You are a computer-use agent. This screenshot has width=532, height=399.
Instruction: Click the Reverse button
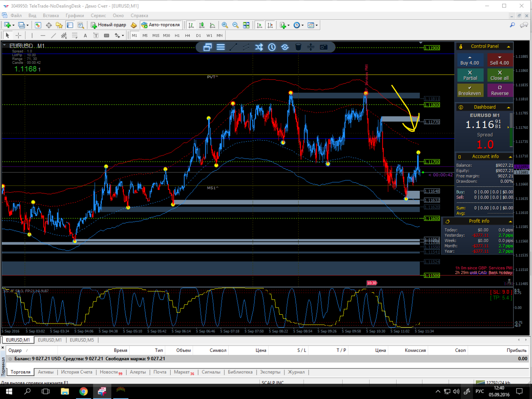click(499, 90)
